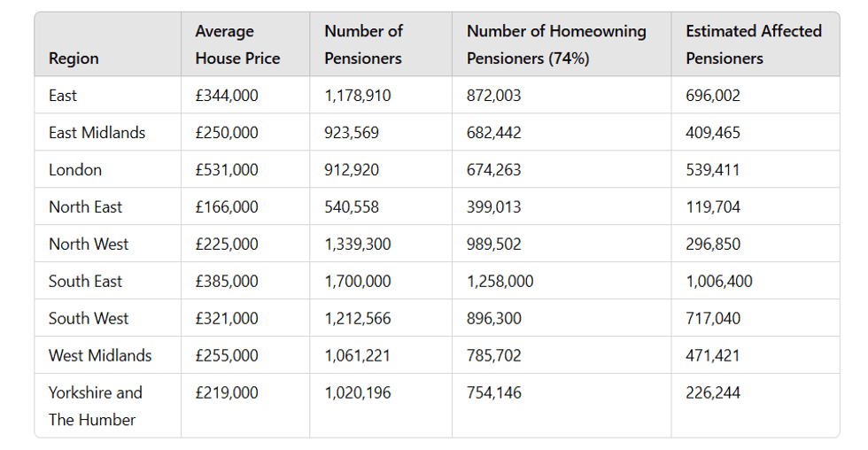Click the Yorkshire and The Humber cell
Image resolution: width=868 pixels, height=450 pixels.
(95, 406)
